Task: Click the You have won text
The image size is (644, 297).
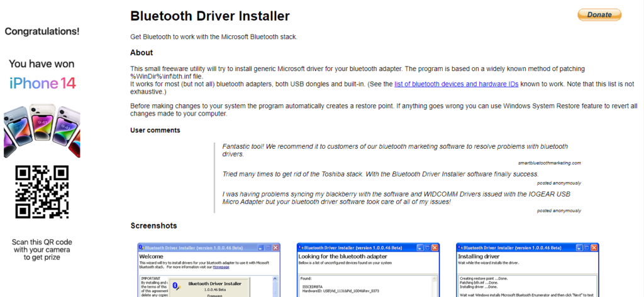Action: tap(42, 63)
